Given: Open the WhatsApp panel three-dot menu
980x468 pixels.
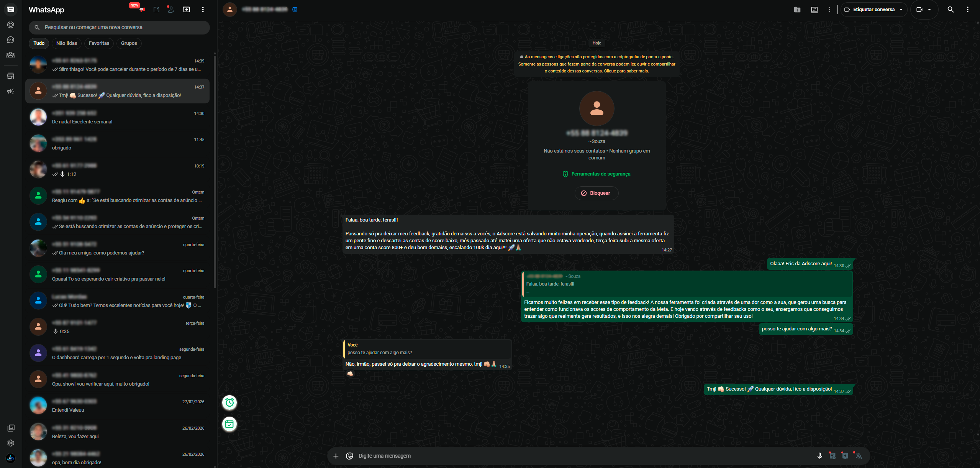Looking at the screenshot, I should (x=203, y=10).
